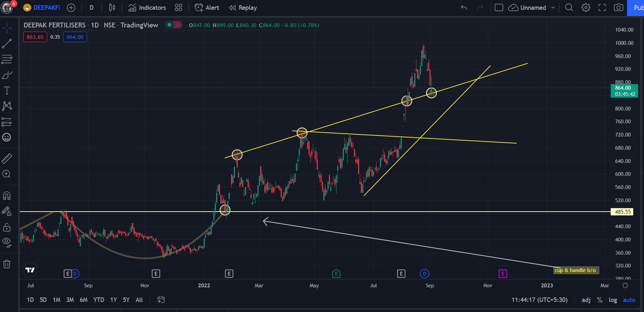Screen dimensions: 644x312
Task: Open the quick search magnifier
Action: [569, 8]
